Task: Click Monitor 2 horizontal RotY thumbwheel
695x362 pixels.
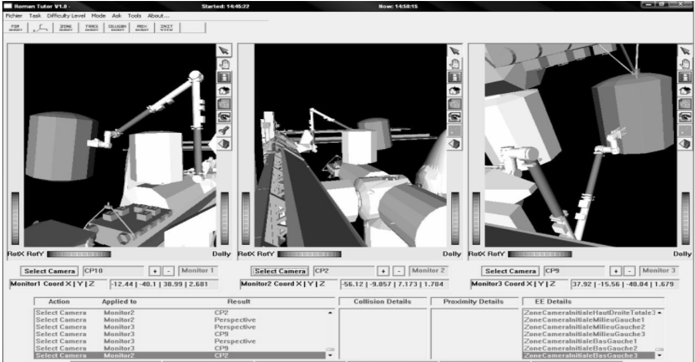Action: [x=309, y=254]
